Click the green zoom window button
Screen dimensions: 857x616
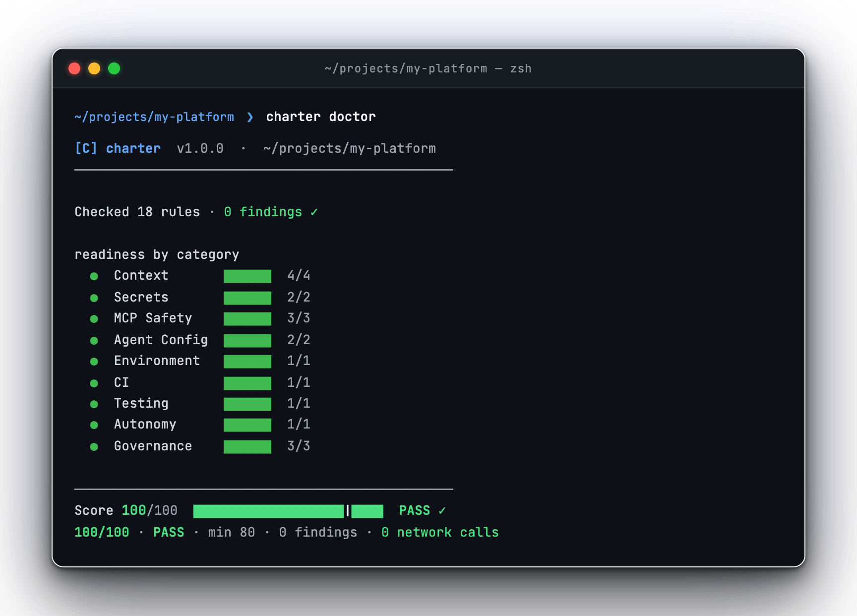pos(114,68)
